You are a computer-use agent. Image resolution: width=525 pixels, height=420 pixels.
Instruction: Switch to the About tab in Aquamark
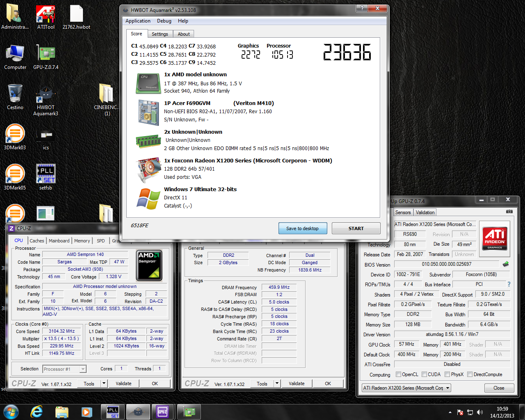click(x=183, y=34)
